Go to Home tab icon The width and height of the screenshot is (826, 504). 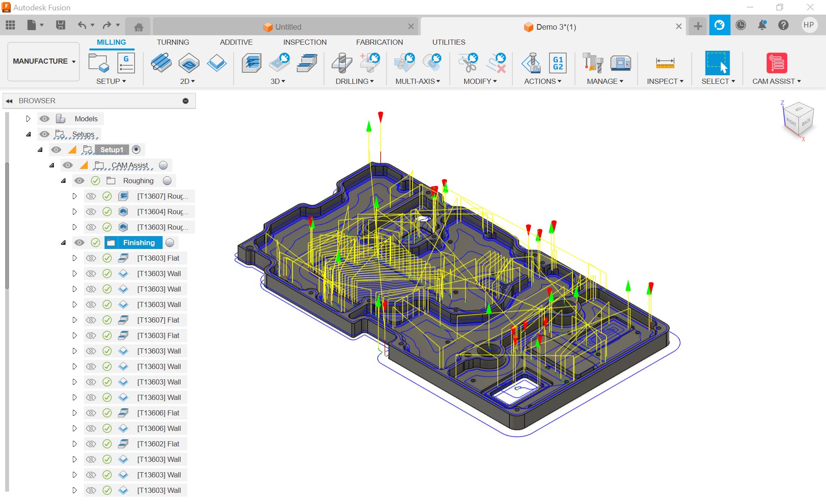(x=138, y=27)
